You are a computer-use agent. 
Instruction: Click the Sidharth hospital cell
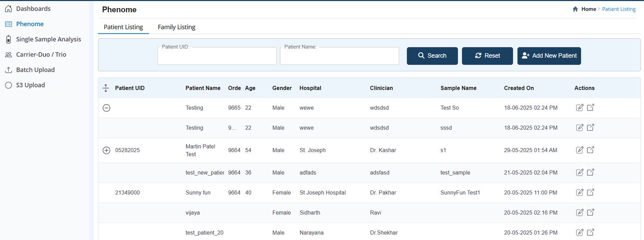point(310,212)
